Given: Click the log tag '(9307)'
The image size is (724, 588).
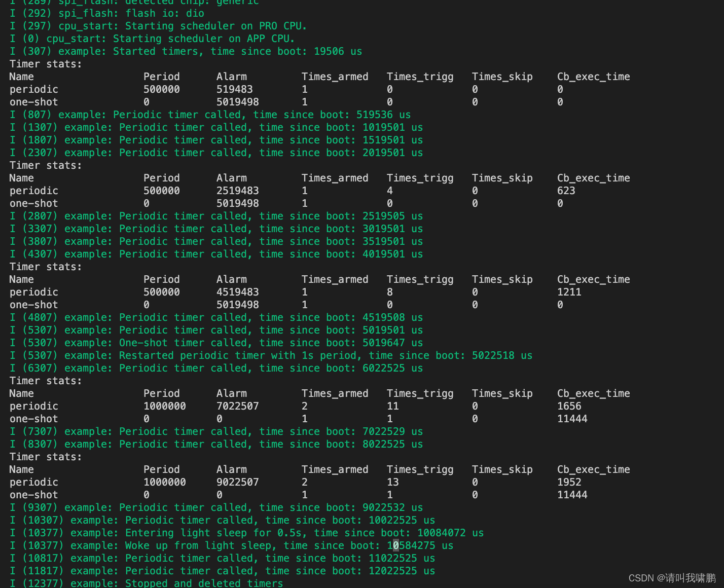Looking at the screenshot, I should pyautogui.click(x=40, y=507).
